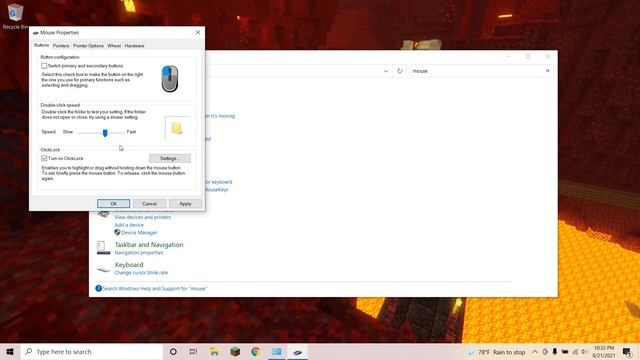Image resolution: width=640 pixels, height=360 pixels.
Task: Click the double-click speed slider handle
Action: [105, 133]
